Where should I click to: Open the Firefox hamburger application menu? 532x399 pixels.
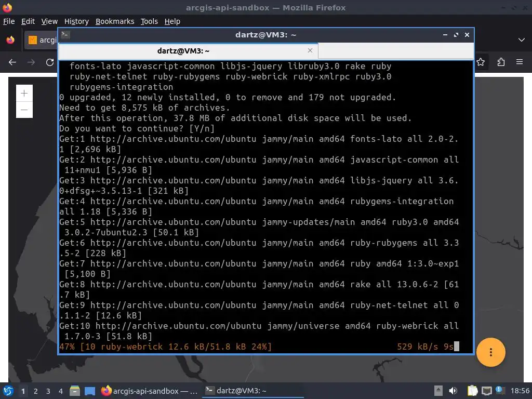[x=520, y=62]
